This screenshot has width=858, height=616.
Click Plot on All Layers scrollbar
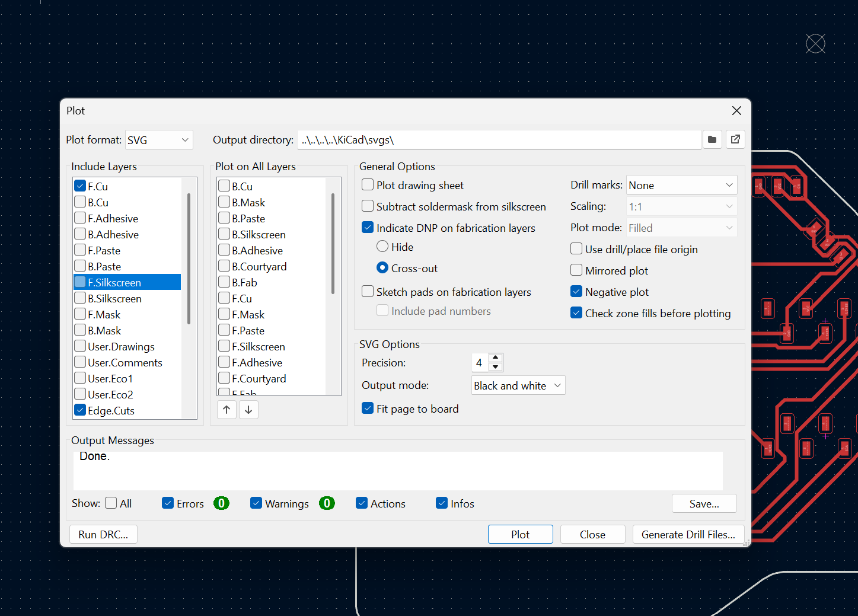click(x=333, y=243)
